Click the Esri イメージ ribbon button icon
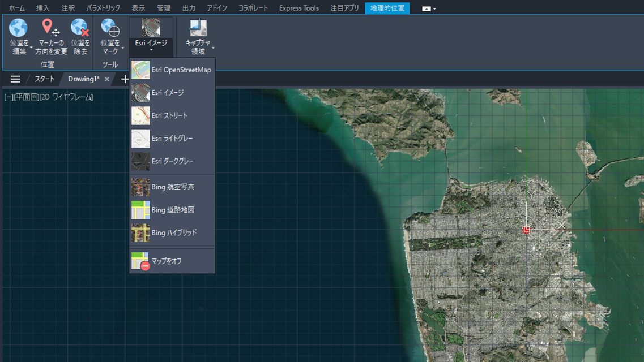Viewport: 644px width, 362px height. (151, 28)
